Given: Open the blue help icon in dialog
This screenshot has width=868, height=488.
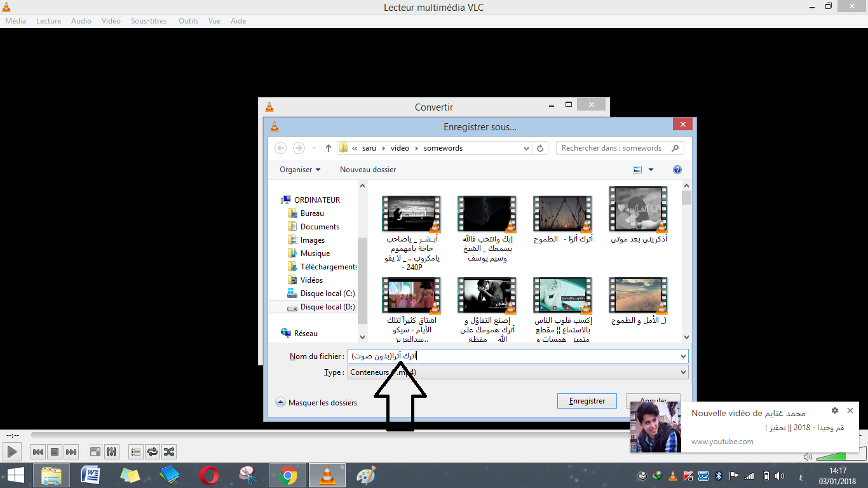Looking at the screenshot, I should click(x=677, y=170).
